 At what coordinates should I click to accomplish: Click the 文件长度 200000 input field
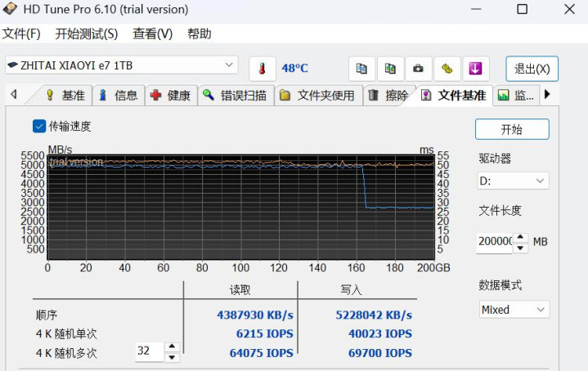pyautogui.click(x=495, y=243)
